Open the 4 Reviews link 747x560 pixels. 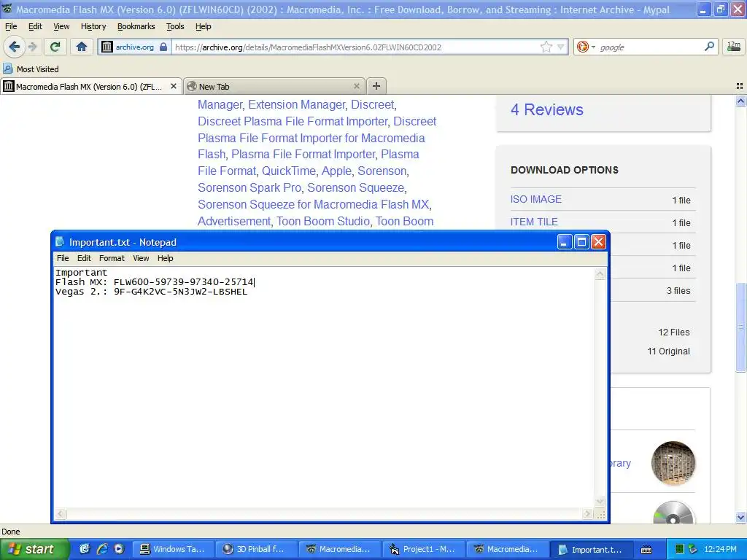pos(547,109)
